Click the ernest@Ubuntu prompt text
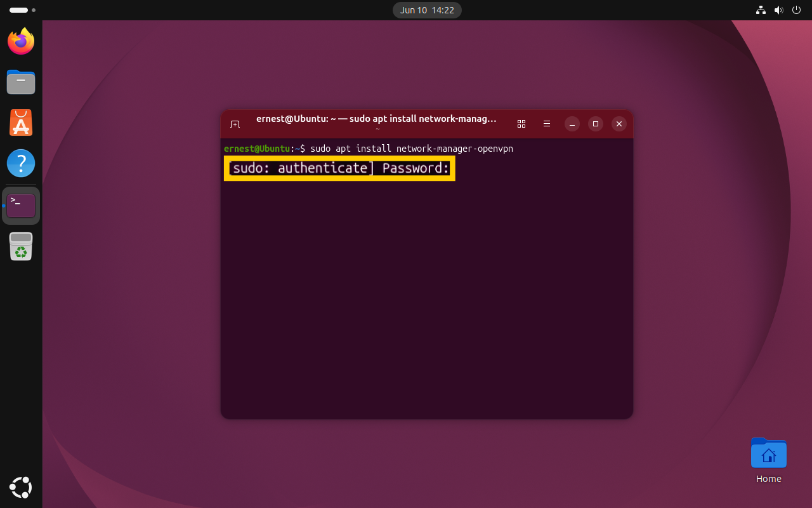Image resolution: width=812 pixels, height=508 pixels. [x=257, y=149]
